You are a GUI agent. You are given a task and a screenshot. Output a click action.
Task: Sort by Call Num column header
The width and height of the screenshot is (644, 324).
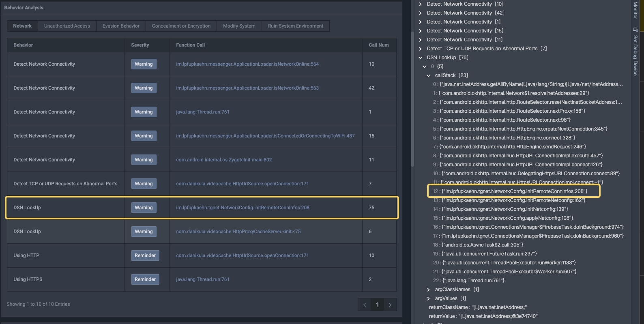pyautogui.click(x=378, y=45)
